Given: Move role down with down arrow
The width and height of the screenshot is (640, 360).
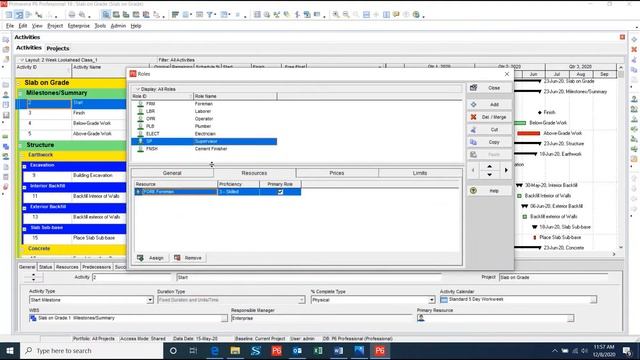Looking at the screenshot, I should click(489, 175).
